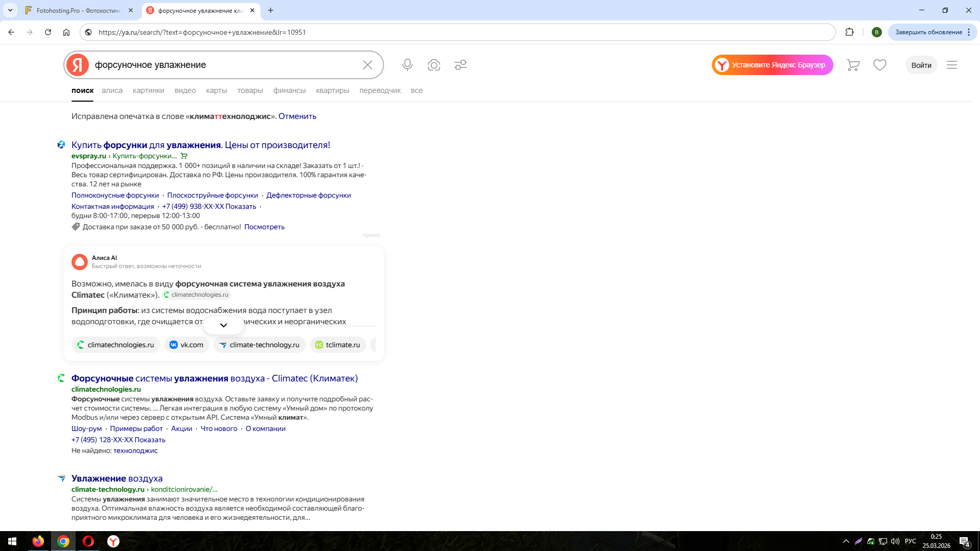Viewport: 980px width, 551px height.
Task: Click the Alice AI avatar icon
Action: (80, 262)
